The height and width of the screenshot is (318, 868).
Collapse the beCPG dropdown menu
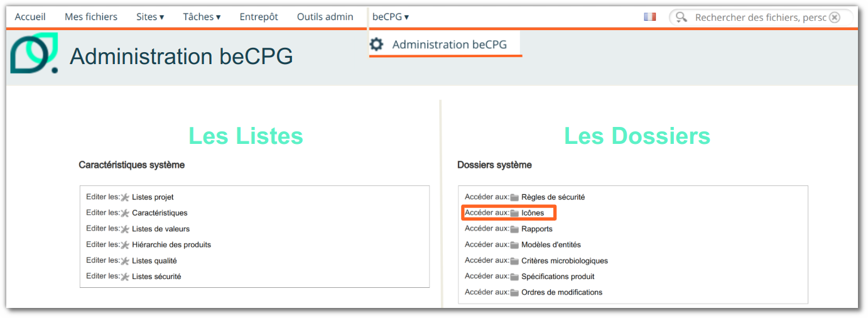(390, 17)
